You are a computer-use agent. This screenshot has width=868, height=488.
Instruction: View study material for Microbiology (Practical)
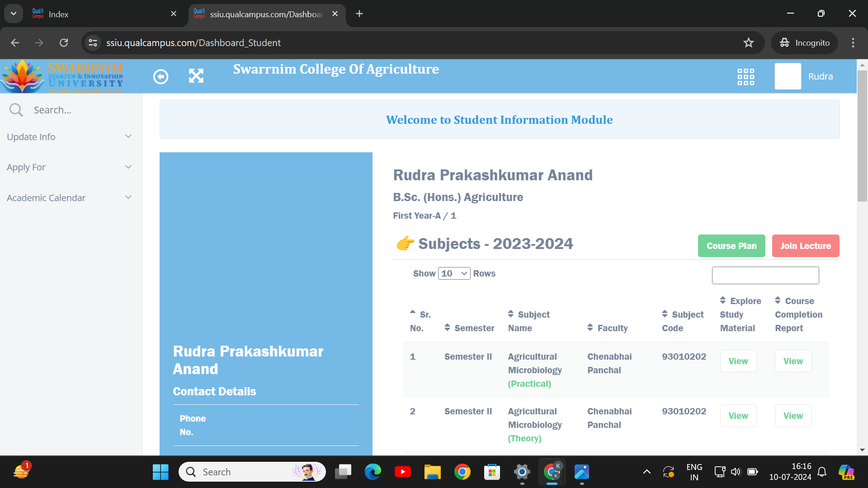[738, 361]
